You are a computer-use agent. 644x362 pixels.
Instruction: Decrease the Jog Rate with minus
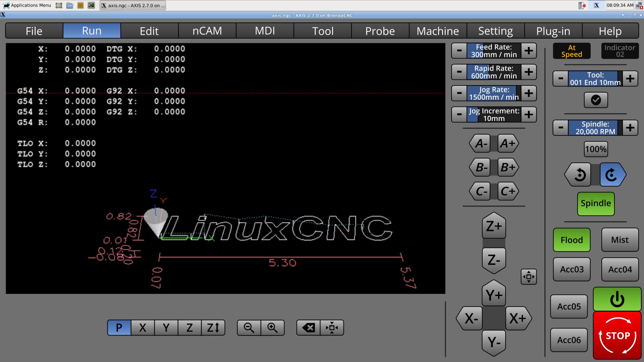pos(459,93)
